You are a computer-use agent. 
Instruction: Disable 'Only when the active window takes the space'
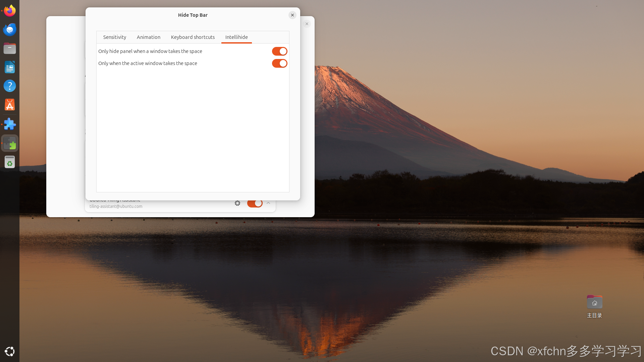click(279, 63)
